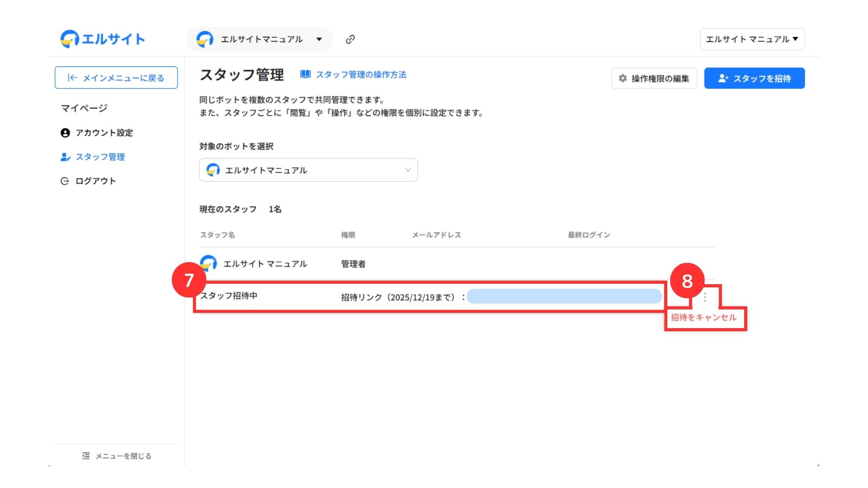Screen dimensions: 868x488
Task: Expand the エルサイト マニュアル account dropdown
Action: [752, 39]
